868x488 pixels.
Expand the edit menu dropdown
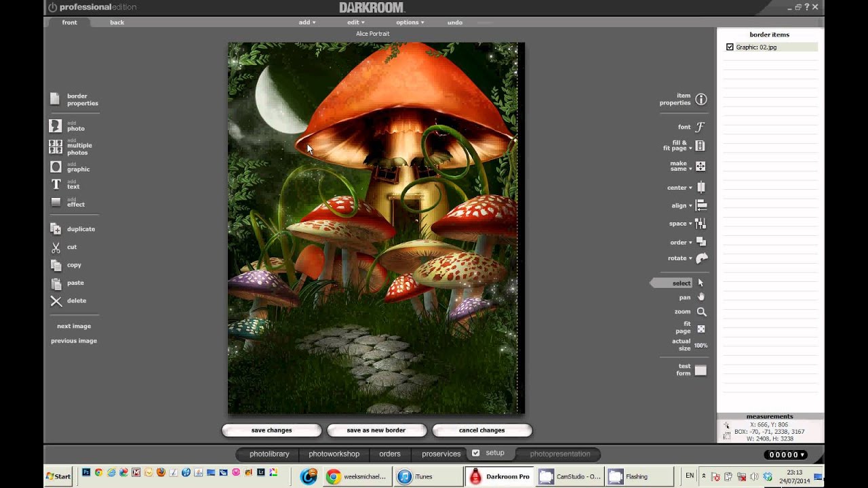click(x=355, y=22)
